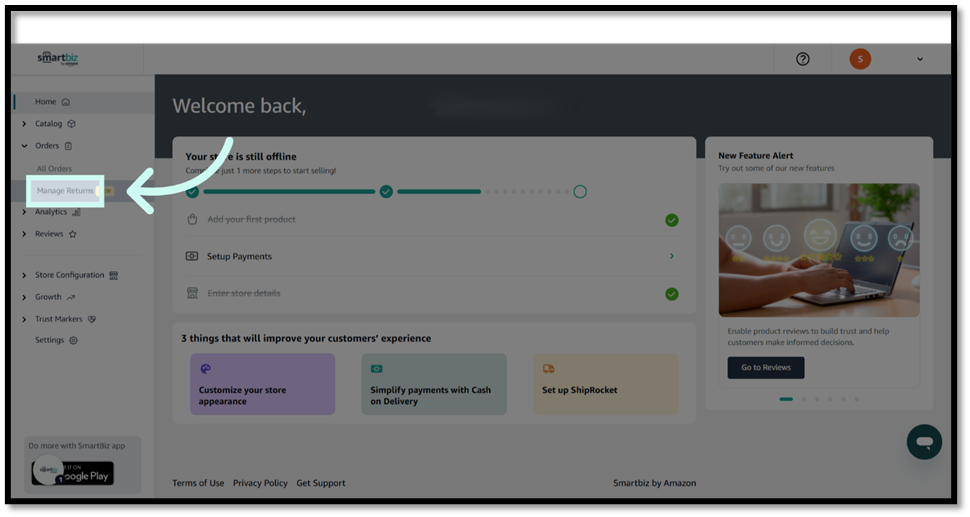
Task: Open the chat support bubble icon
Action: click(924, 442)
